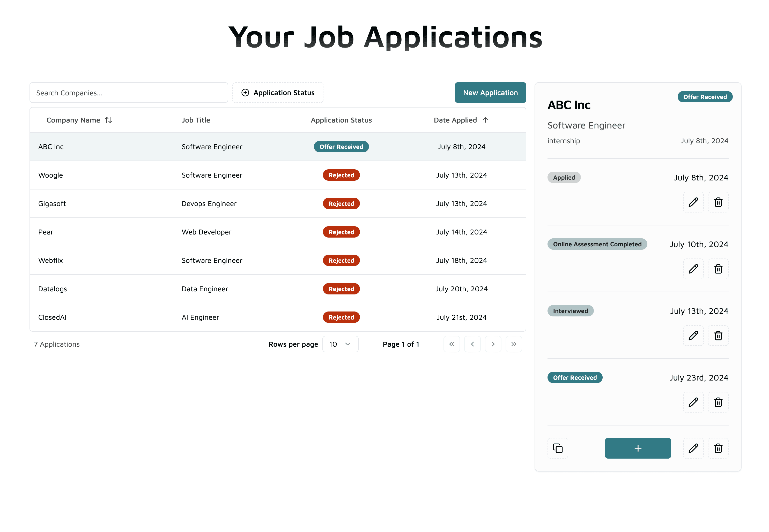Screen dimensions: 769x532
Task: Click the plus button to add new stage
Action: pos(638,448)
